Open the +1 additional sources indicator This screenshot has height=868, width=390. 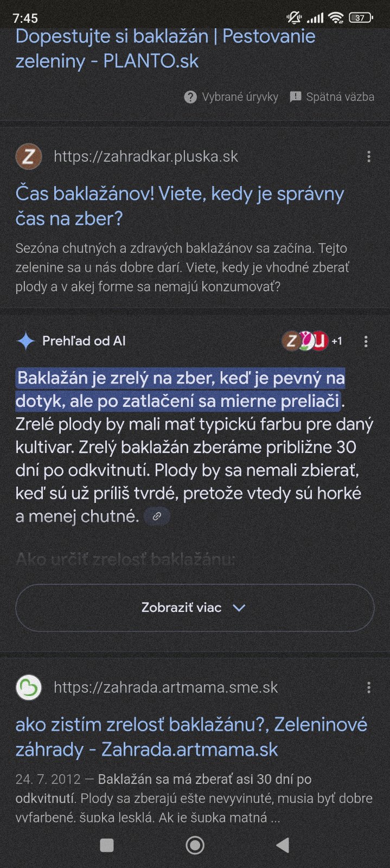pyautogui.click(x=337, y=341)
